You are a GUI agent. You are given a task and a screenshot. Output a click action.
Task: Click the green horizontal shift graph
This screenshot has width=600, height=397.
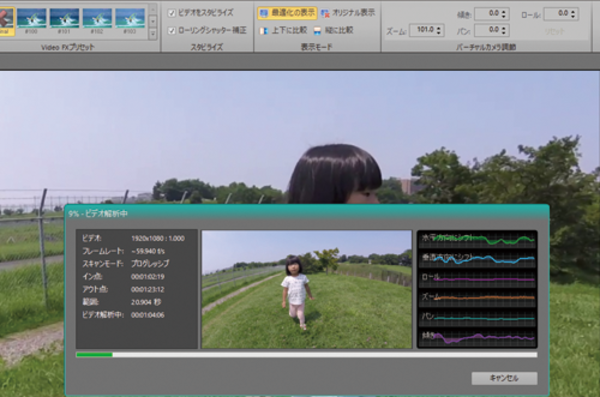[477, 240]
